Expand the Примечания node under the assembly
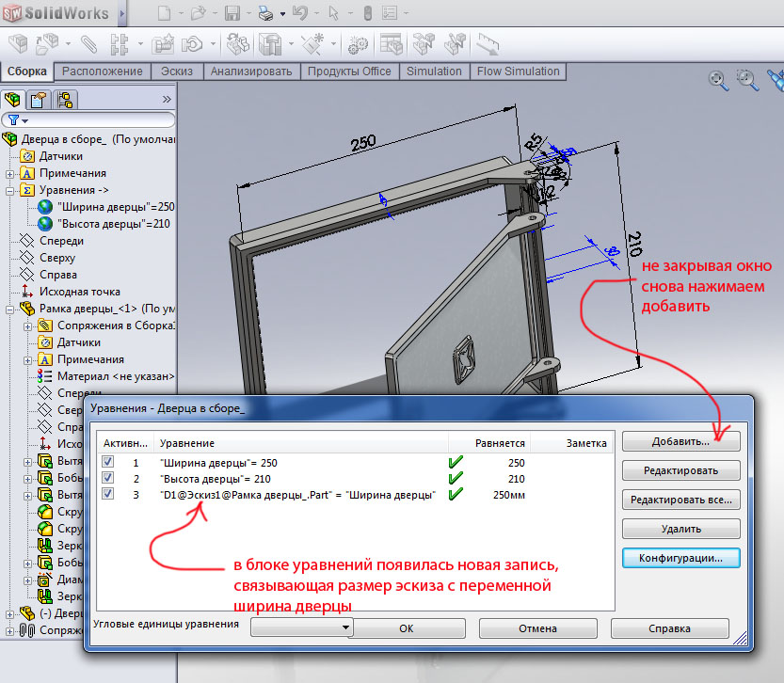The width and height of the screenshot is (784, 683). click(9, 173)
